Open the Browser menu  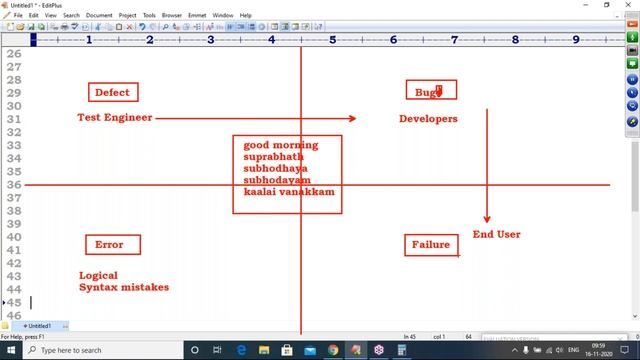(171, 15)
